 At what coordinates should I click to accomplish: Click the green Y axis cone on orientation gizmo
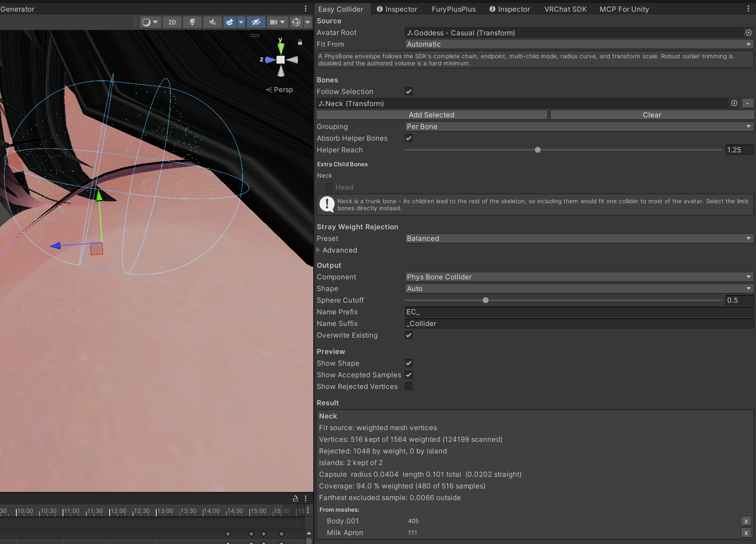pos(281,48)
